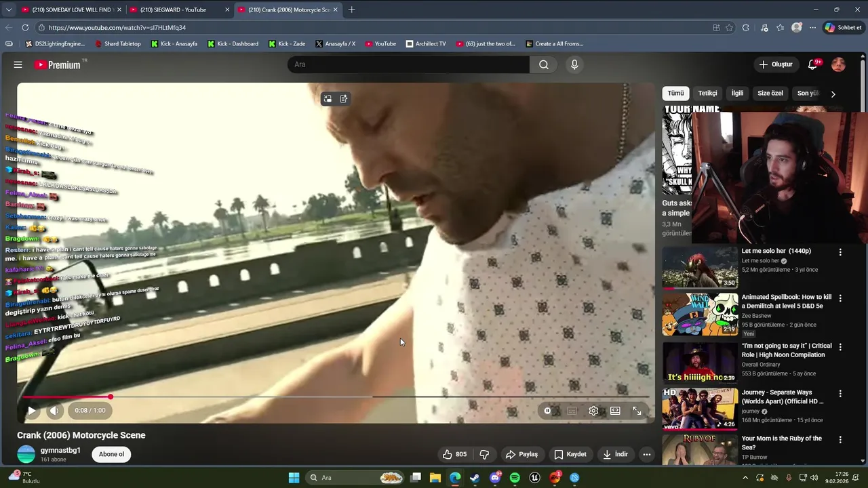
Task: Select the İlgili filter chip
Action: tap(737, 94)
